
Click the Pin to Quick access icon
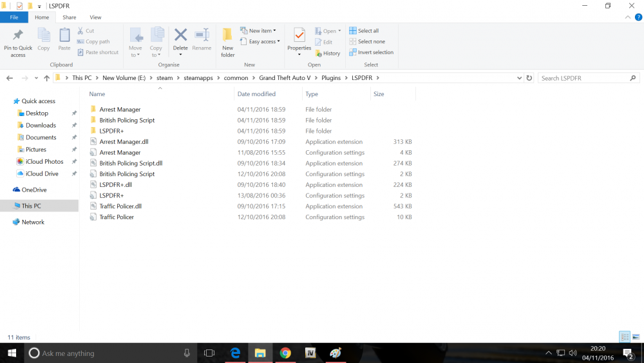click(x=17, y=35)
